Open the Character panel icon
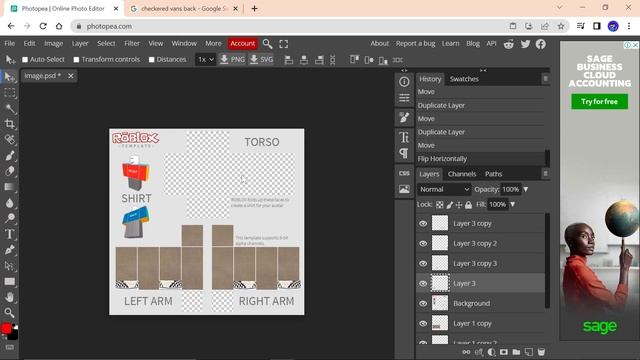This screenshot has height=360, width=640. coord(404,137)
